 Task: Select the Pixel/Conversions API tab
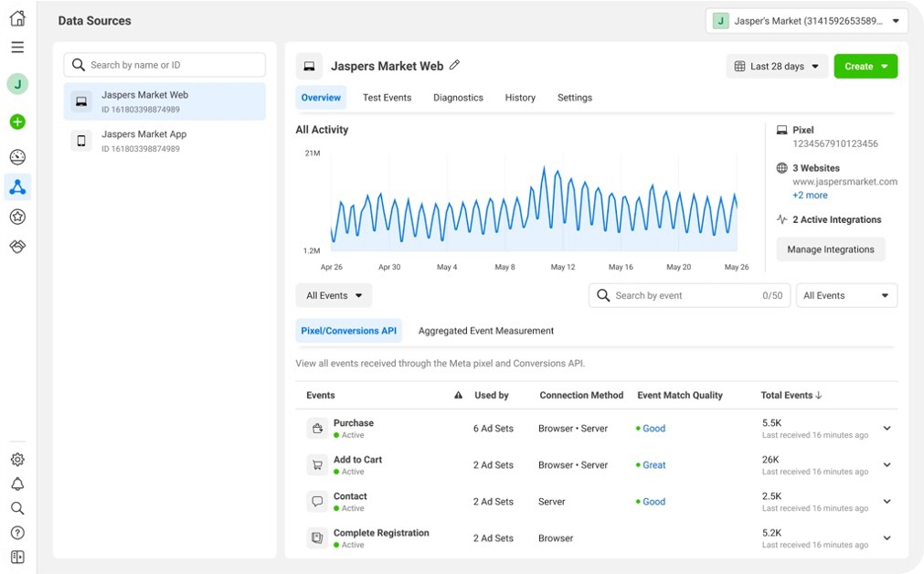(349, 331)
